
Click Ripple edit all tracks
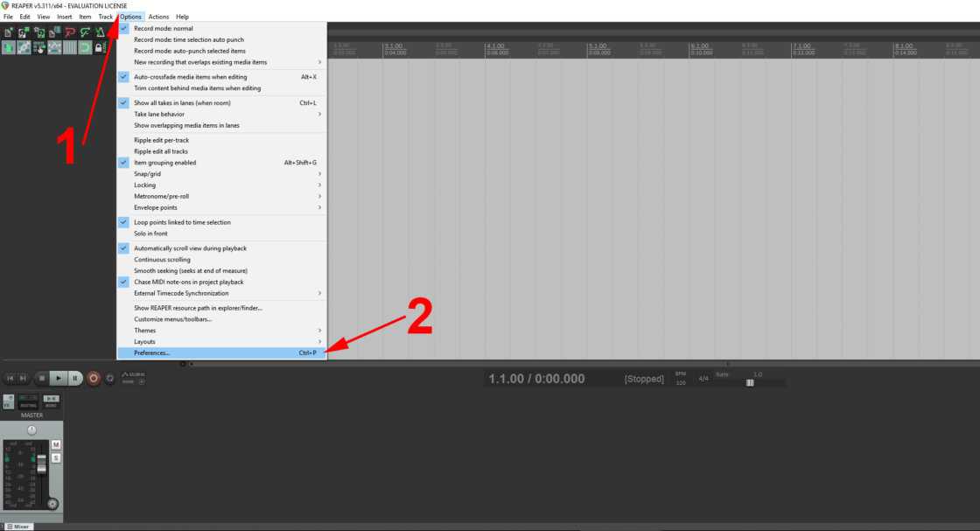point(221,151)
